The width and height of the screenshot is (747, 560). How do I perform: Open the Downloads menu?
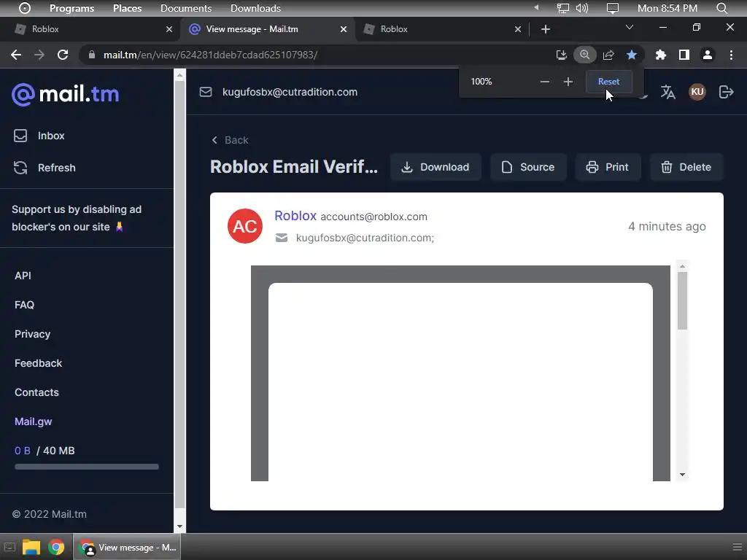(x=255, y=8)
